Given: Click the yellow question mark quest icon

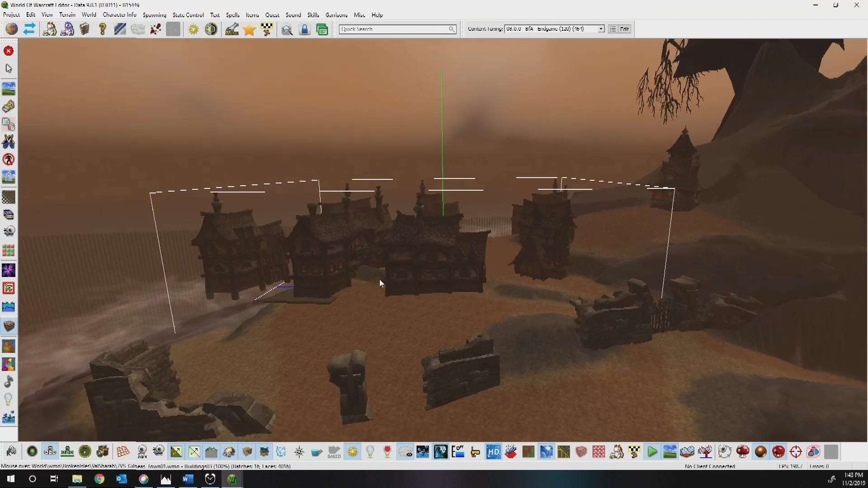Looking at the screenshot, I should [x=103, y=29].
